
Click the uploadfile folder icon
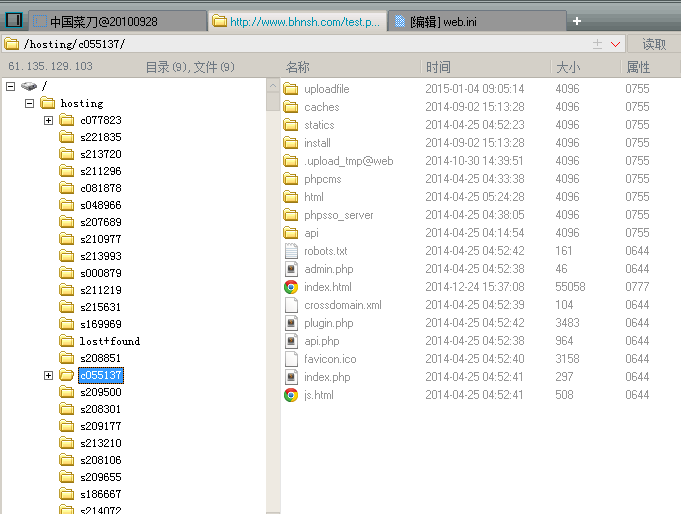[x=291, y=89]
